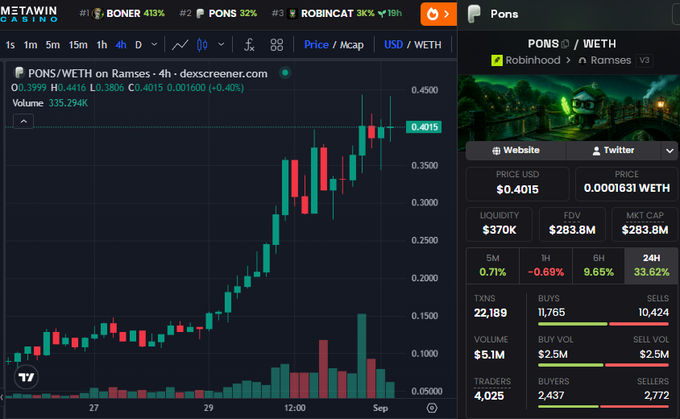The image size is (680, 419).
Task: Click the 0.4015 current price label
Action: (x=424, y=127)
